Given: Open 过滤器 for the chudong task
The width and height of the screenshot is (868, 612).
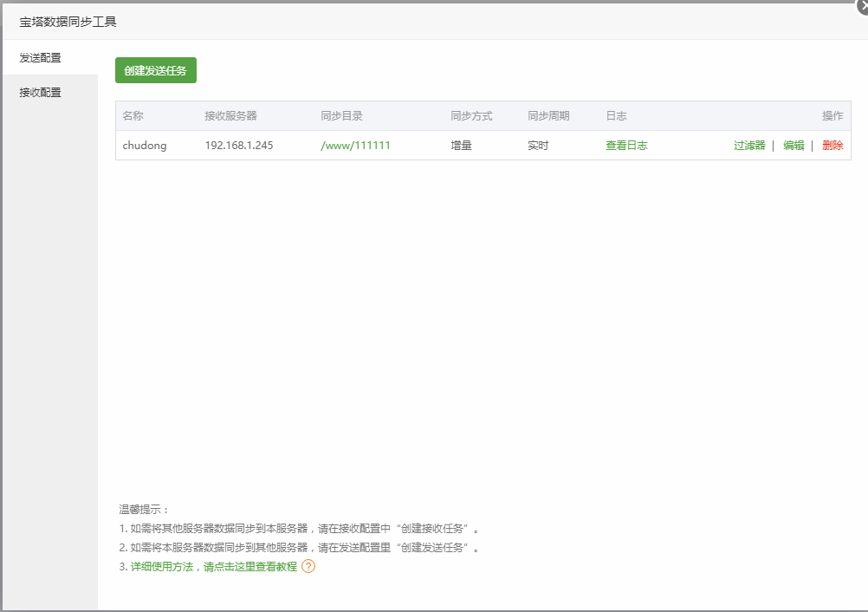Looking at the screenshot, I should (749, 146).
